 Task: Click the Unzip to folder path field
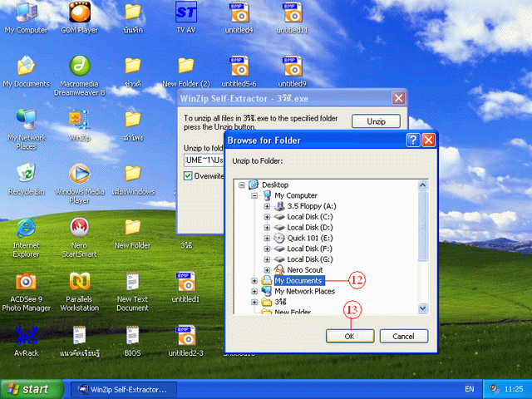(204, 160)
